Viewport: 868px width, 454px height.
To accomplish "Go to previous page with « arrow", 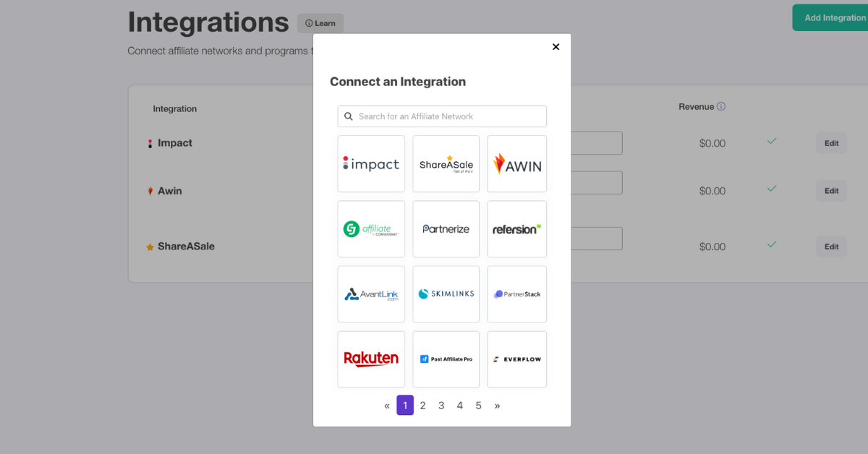I will pos(387,406).
